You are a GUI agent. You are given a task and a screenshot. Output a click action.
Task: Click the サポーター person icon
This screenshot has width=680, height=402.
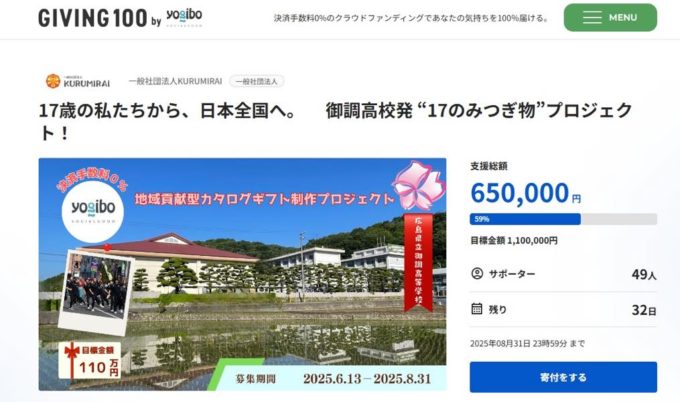[x=477, y=274]
